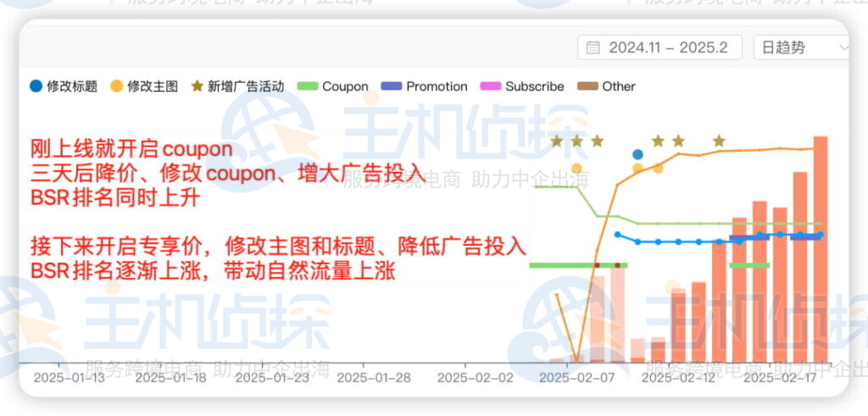Select the blue 修改标题 dot in chart
The image size is (868, 416).
coord(637,154)
